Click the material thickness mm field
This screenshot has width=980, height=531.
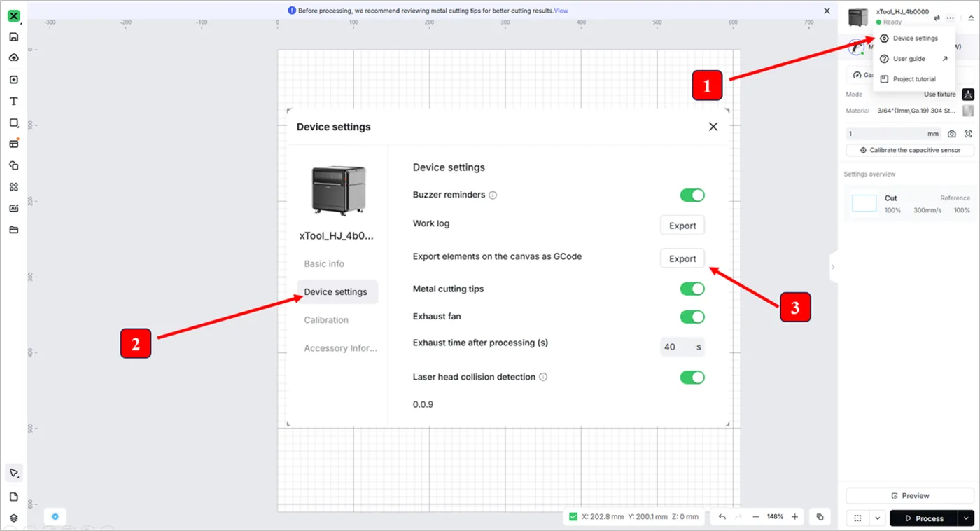pyautogui.click(x=894, y=134)
